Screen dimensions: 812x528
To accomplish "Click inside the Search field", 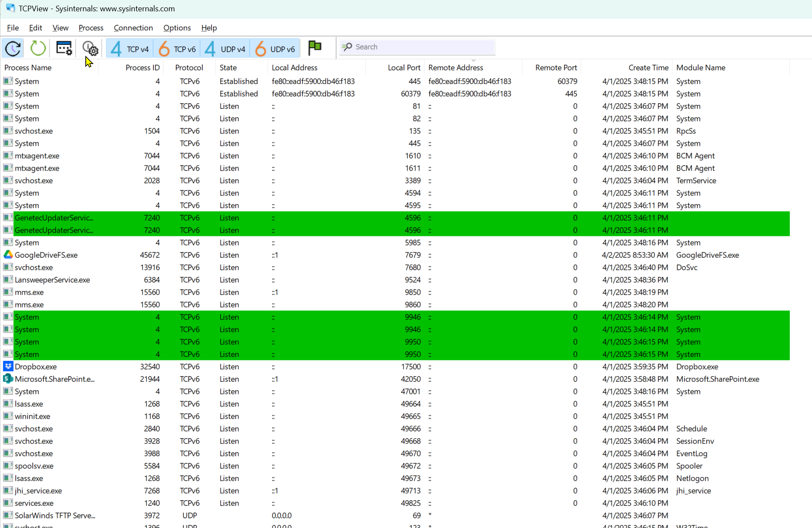I will (418, 47).
